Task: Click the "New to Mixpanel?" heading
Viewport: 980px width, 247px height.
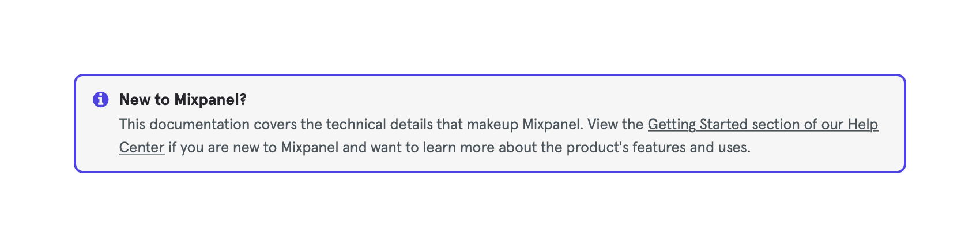Action: click(x=183, y=100)
